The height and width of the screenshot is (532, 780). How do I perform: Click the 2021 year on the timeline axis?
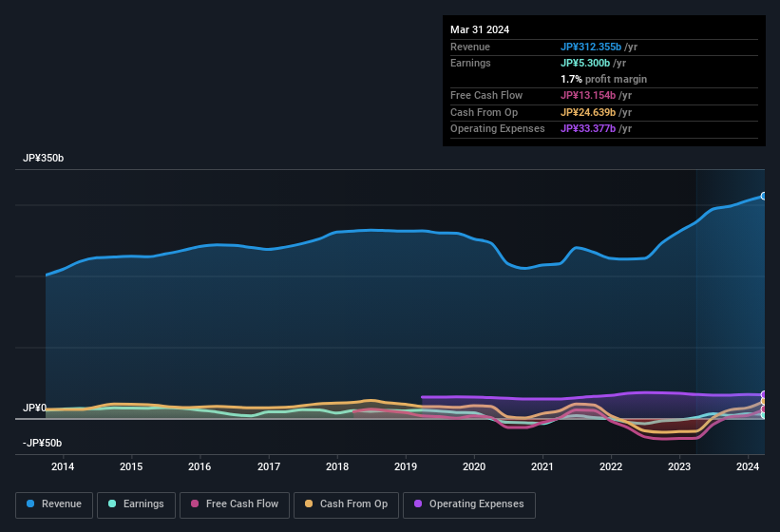tap(542, 466)
